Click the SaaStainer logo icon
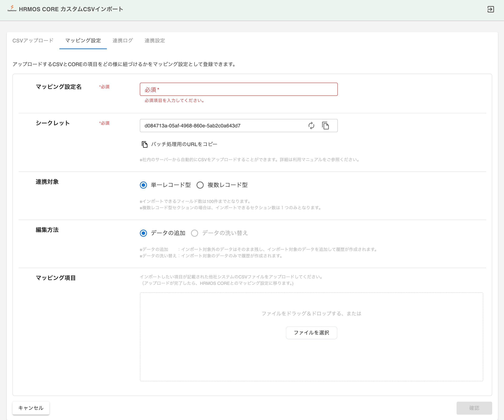This screenshot has width=504, height=420. pos(12,9)
